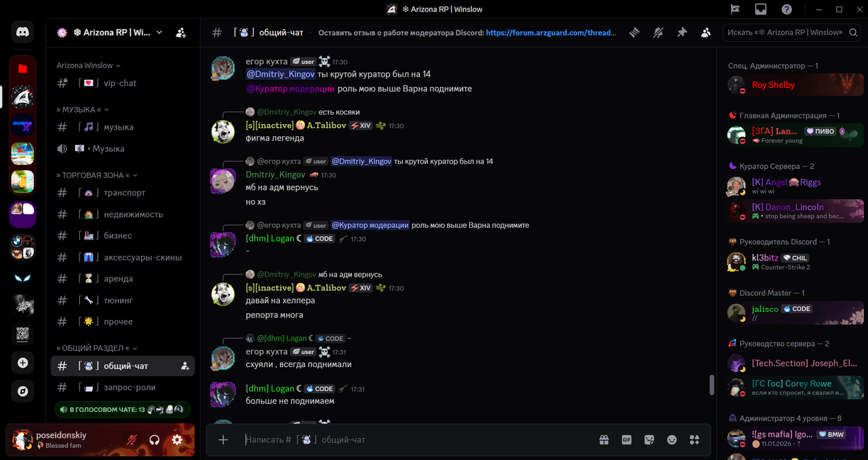The width and height of the screenshot is (868, 460).
Task: Open the forum.arzguard.com link
Action: click(551, 32)
